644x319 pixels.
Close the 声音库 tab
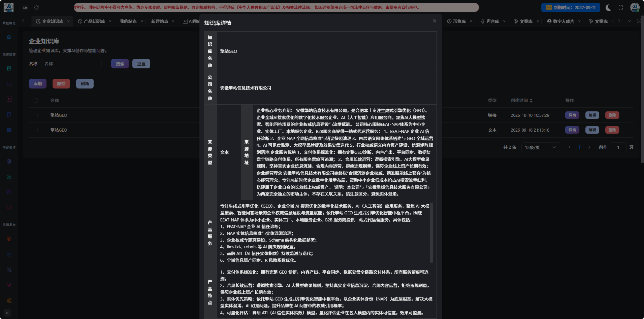coord(504,21)
